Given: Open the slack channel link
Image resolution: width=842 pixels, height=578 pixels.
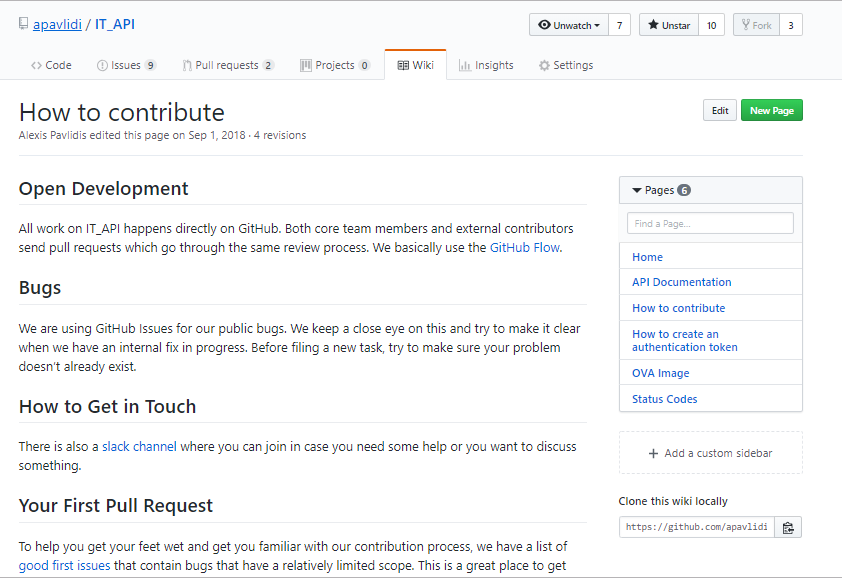Looking at the screenshot, I should click(x=139, y=446).
